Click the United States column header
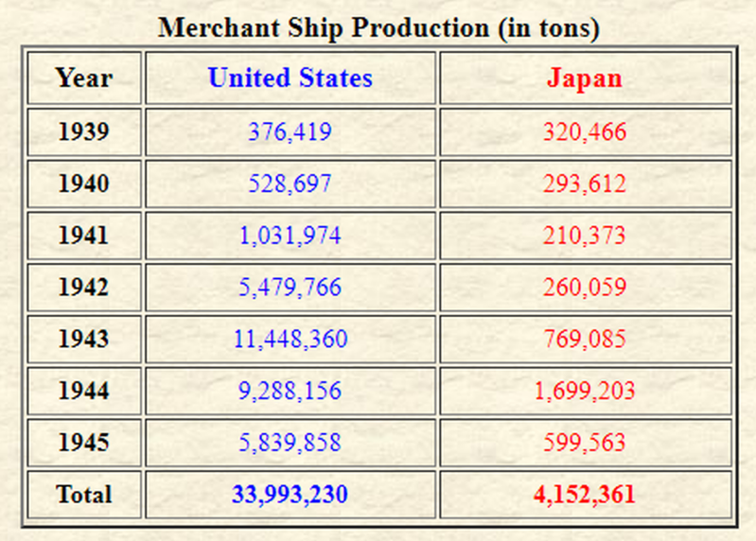756x541 pixels. click(290, 78)
